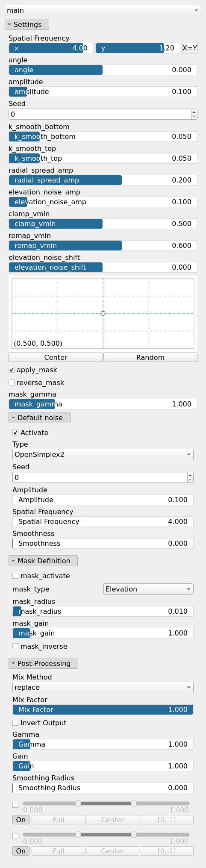
Task: Open the main dropdown at top
Action: (103, 10)
